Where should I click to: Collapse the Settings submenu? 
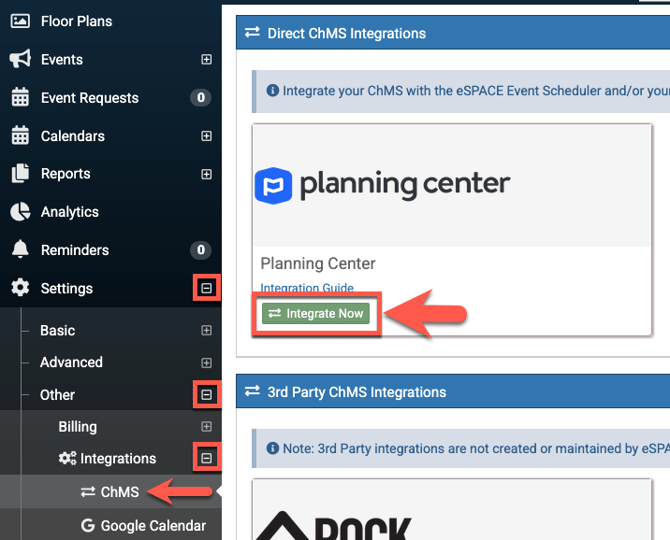[x=206, y=288]
